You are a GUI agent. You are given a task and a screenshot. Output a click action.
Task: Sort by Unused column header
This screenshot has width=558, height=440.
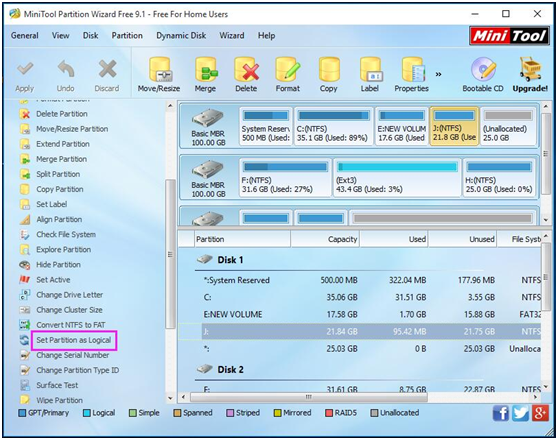click(463, 239)
